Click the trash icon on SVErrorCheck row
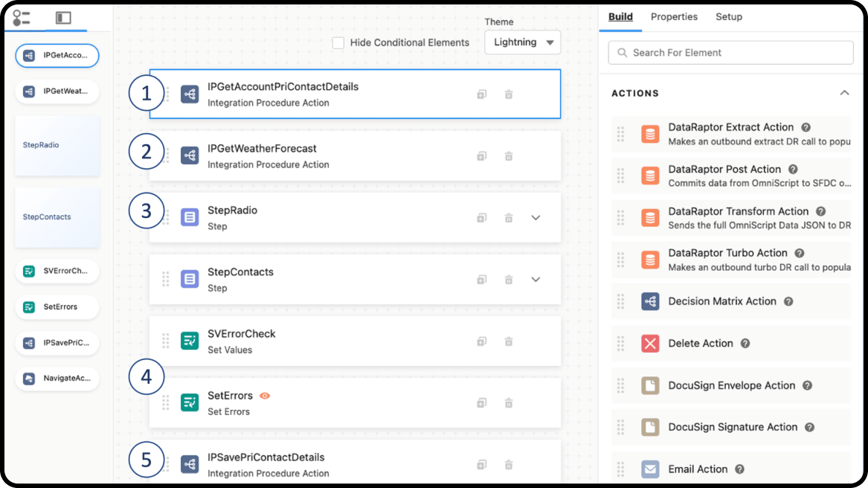The image size is (868, 488). [509, 341]
